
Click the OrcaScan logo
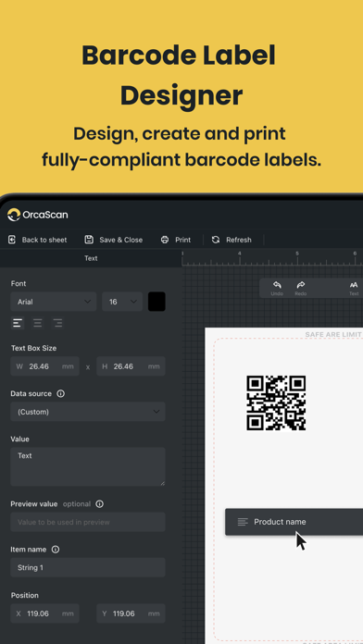pyautogui.click(x=37, y=215)
